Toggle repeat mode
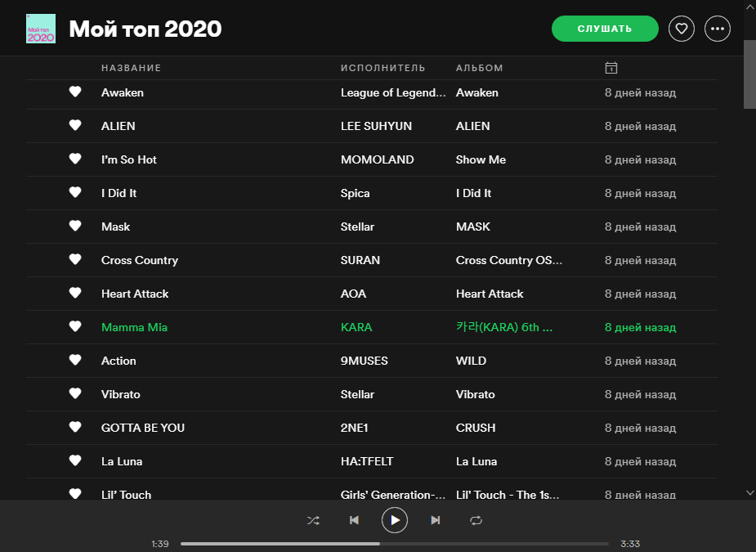Viewport: 756px width, 552px height. coord(476,520)
